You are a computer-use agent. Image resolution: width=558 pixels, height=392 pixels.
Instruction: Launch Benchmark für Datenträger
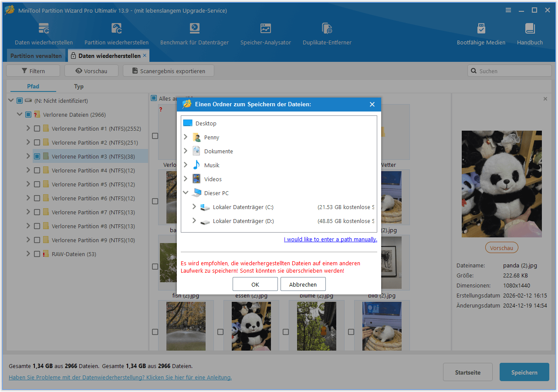coord(194,34)
